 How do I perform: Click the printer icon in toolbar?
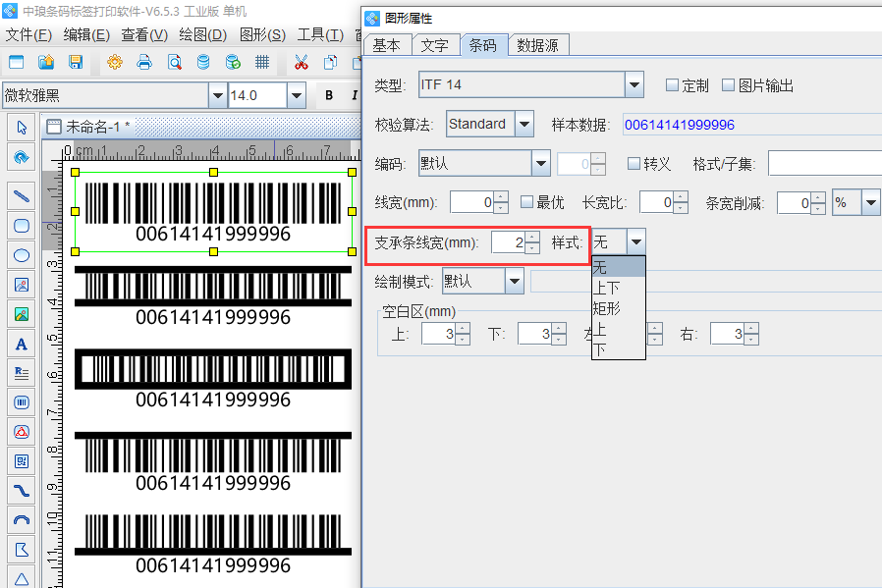144,63
